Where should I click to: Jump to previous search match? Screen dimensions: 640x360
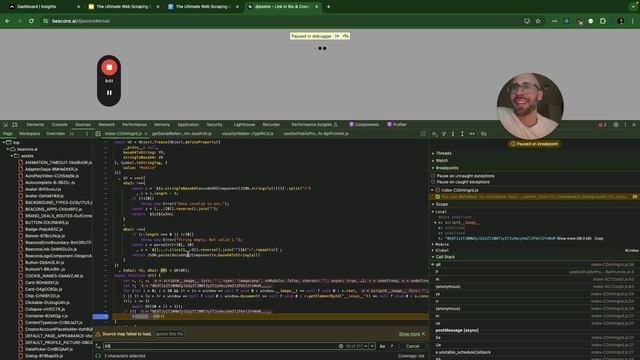366,346
